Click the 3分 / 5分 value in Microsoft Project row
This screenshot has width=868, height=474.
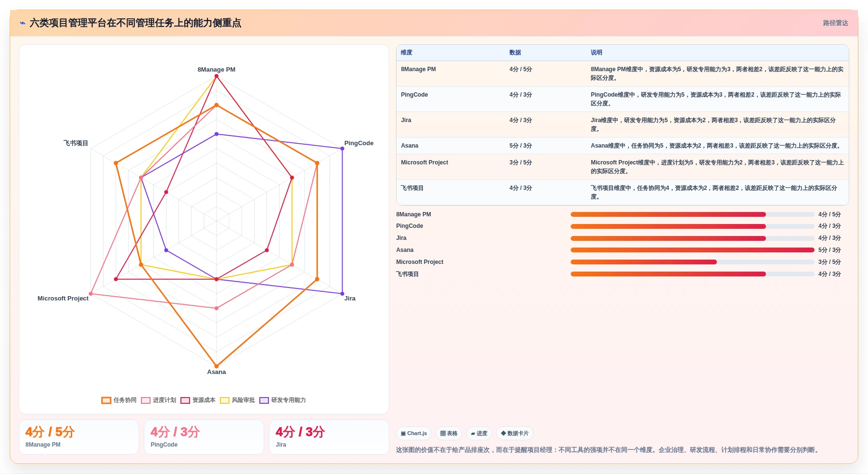pyautogui.click(x=521, y=162)
